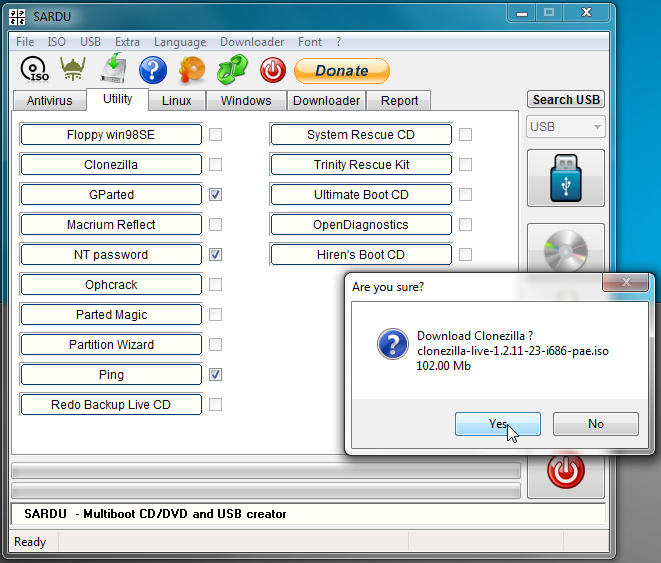
Task: Enable the Partition Wizard checkbox
Action: (215, 345)
